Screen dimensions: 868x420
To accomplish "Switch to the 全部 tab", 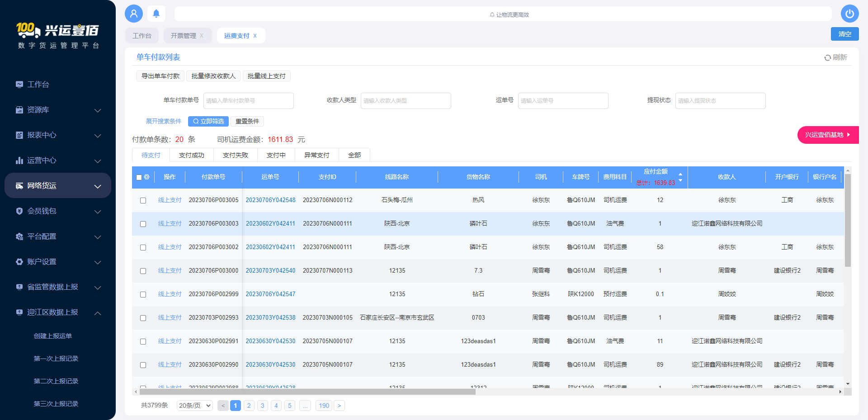I will point(354,155).
